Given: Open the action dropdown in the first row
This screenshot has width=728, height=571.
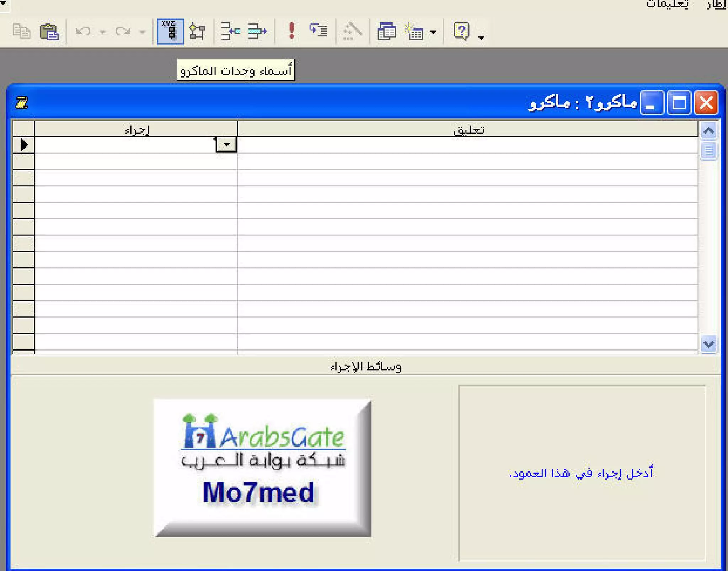Looking at the screenshot, I should pos(226,145).
